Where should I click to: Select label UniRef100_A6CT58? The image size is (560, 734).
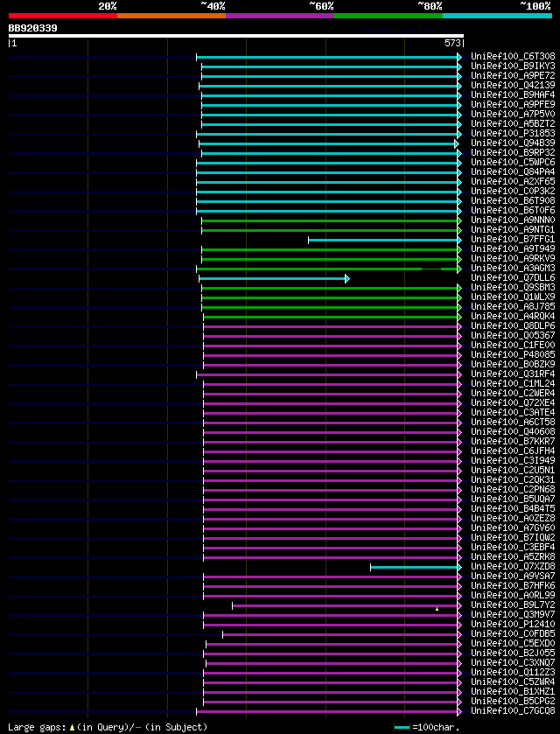pyautogui.click(x=513, y=422)
